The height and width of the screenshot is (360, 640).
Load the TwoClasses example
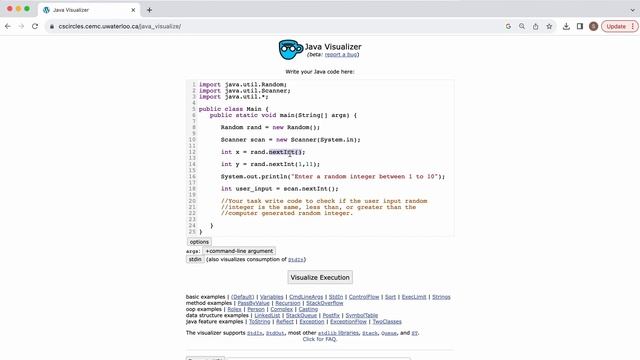387,322
